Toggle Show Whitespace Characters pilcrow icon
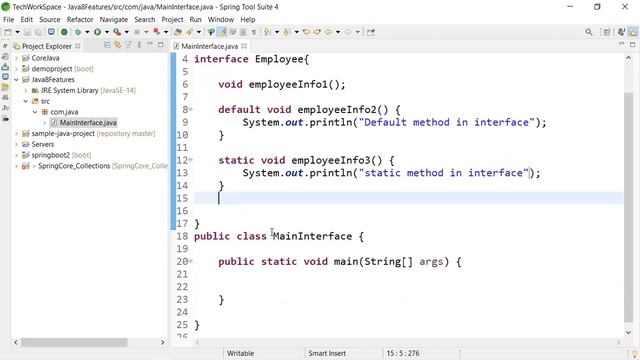Viewport: 640px width, 360px height. point(254,32)
